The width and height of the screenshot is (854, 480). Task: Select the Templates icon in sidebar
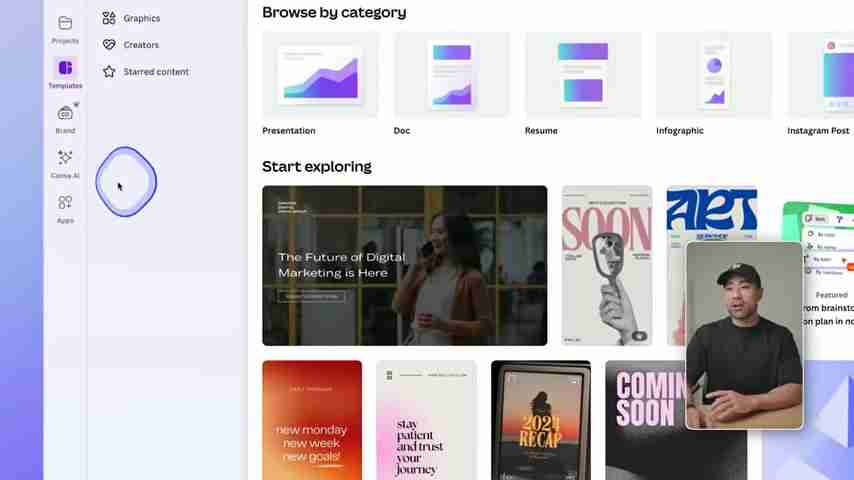point(65,68)
